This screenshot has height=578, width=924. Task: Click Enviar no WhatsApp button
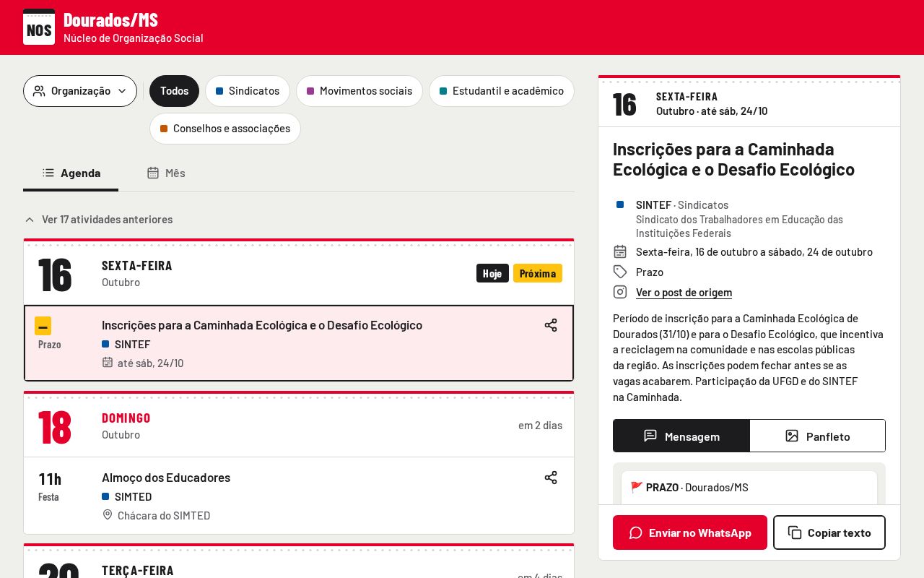tap(690, 532)
